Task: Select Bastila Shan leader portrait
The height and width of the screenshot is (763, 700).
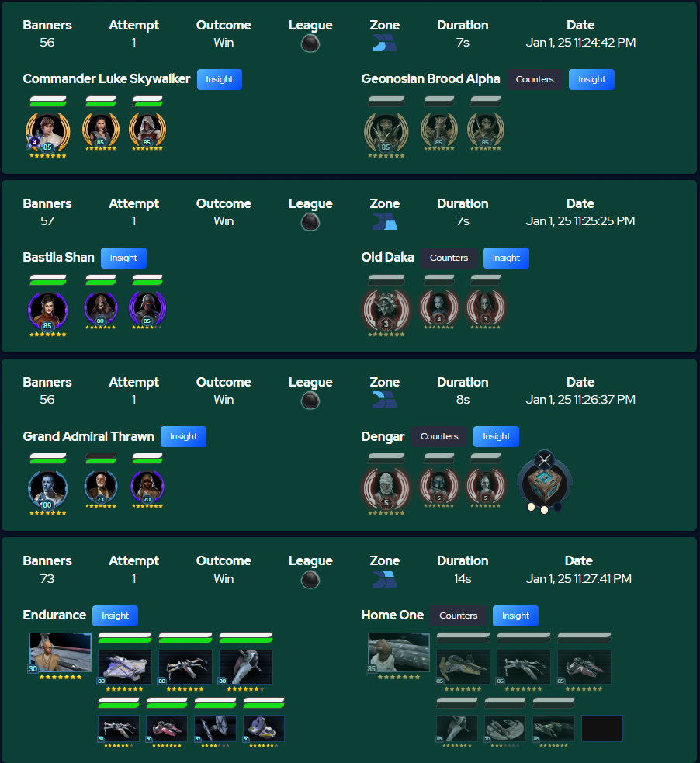Action: (x=47, y=310)
